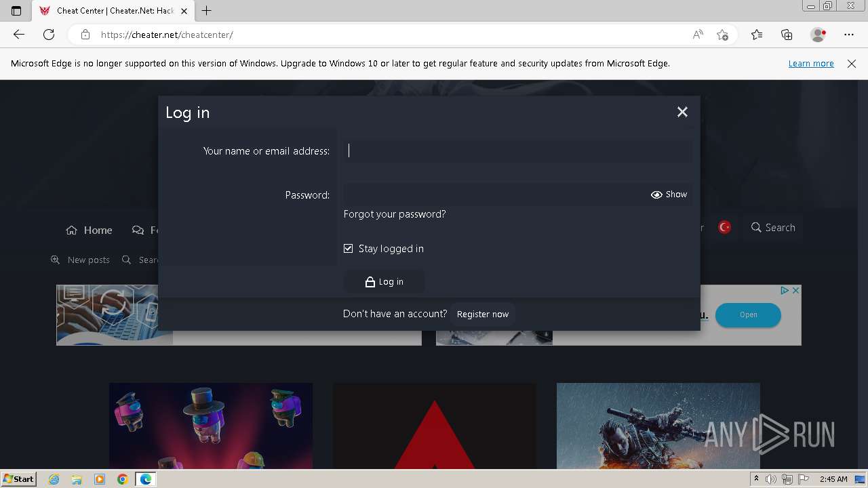The width and height of the screenshot is (868, 488).
Task: Click the Open button in the ad
Action: 748,315
